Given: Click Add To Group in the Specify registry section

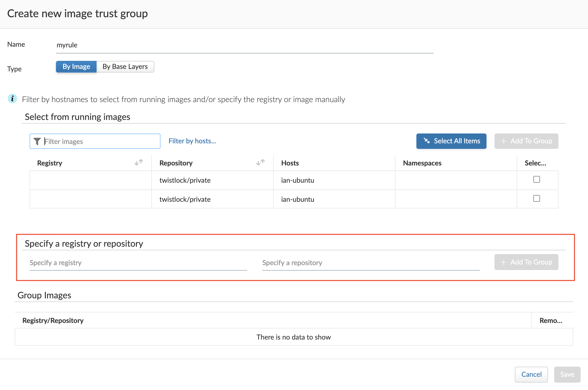Looking at the screenshot, I should coord(526,262).
